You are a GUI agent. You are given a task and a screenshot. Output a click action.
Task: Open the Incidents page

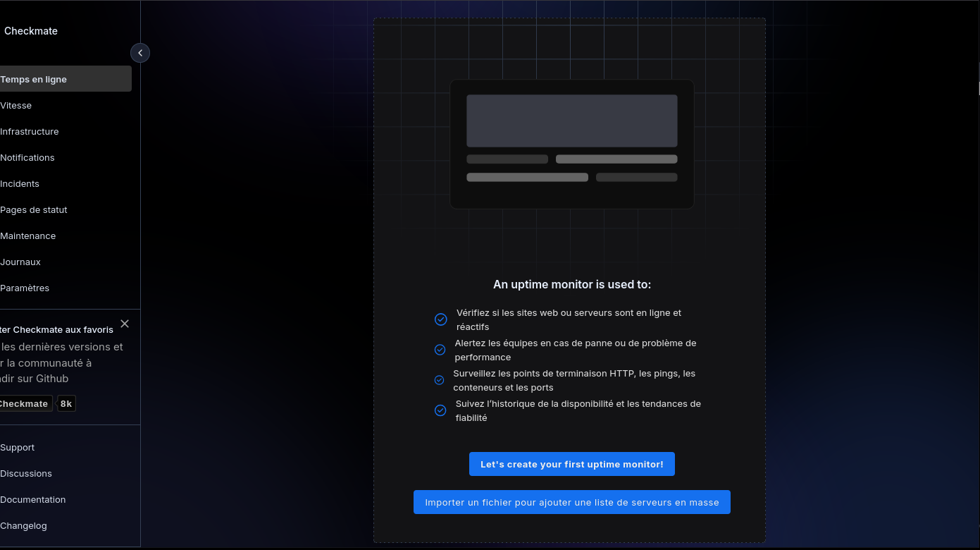coord(20,183)
